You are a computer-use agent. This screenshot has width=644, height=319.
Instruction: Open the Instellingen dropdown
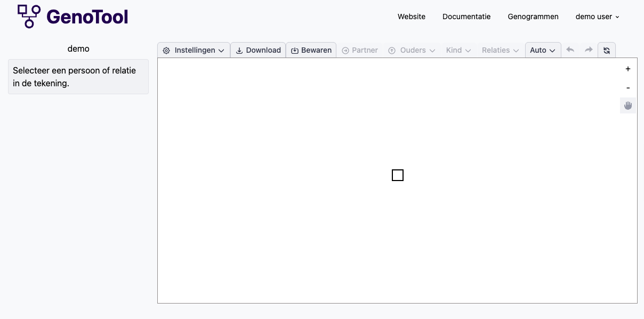point(194,50)
